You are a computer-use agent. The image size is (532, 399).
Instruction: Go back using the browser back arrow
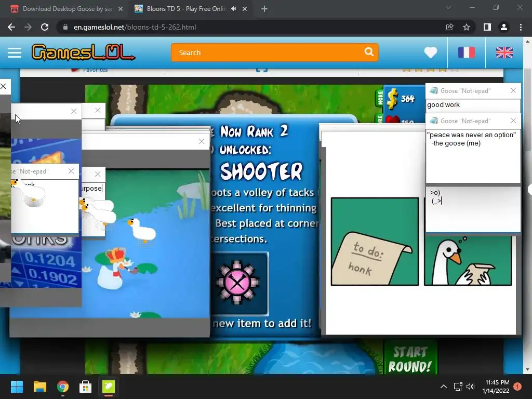[11, 27]
